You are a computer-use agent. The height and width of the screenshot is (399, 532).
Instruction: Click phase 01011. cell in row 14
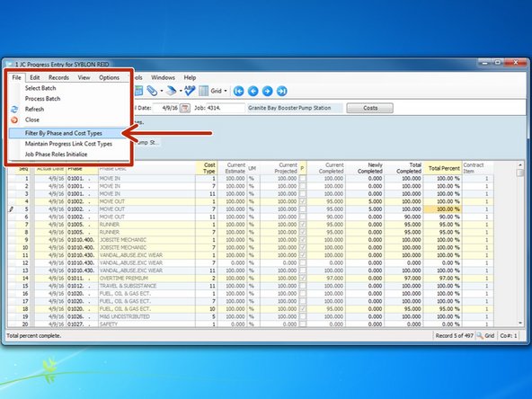coord(82,279)
